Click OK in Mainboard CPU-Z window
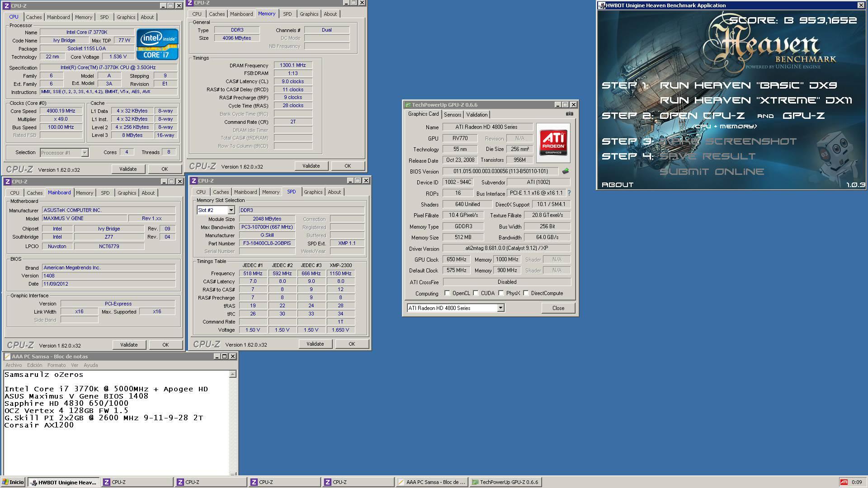The image size is (868, 488). [165, 345]
